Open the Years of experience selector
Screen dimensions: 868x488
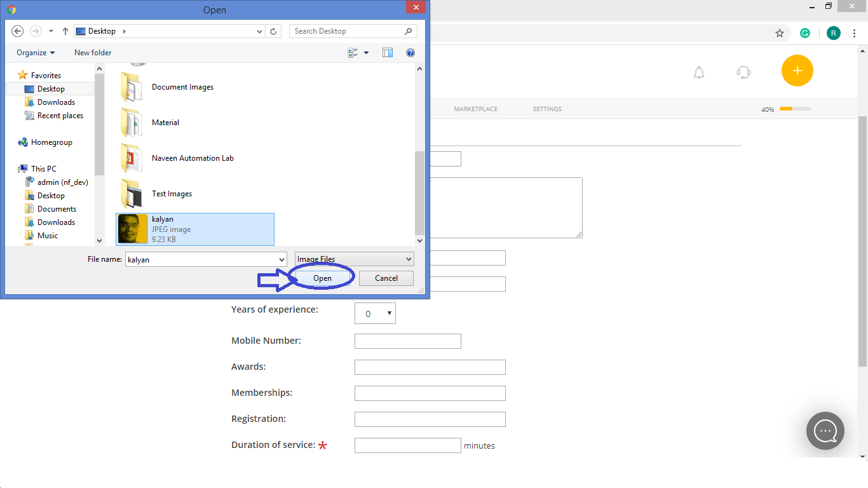pos(375,313)
